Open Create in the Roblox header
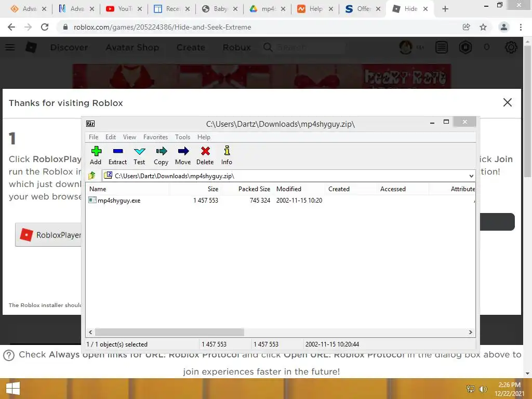The image size is (532, 399). pyautogui.click(x=191, y=47)
